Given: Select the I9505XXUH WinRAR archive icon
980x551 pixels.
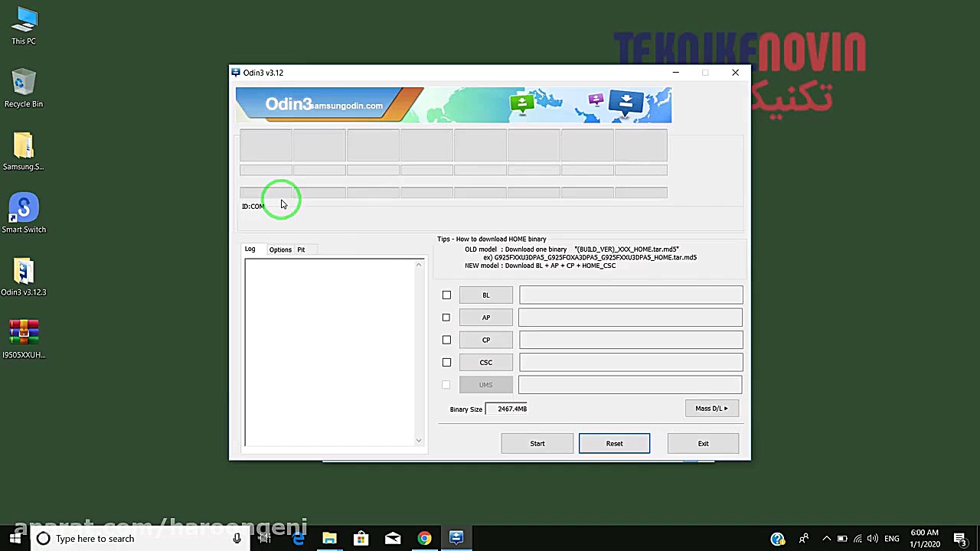Looking at the screenshot, I should tap(24, 340).
